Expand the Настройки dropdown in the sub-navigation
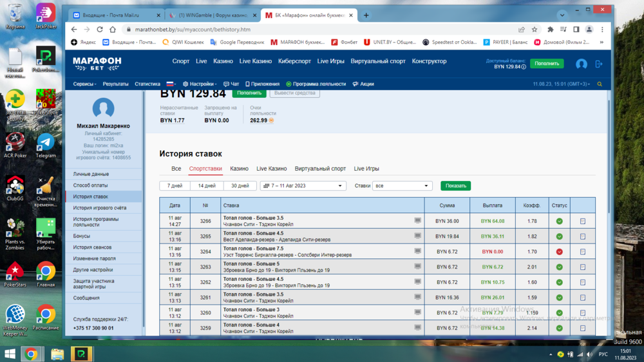Screen dimensions: 644x362 (201, 84)
